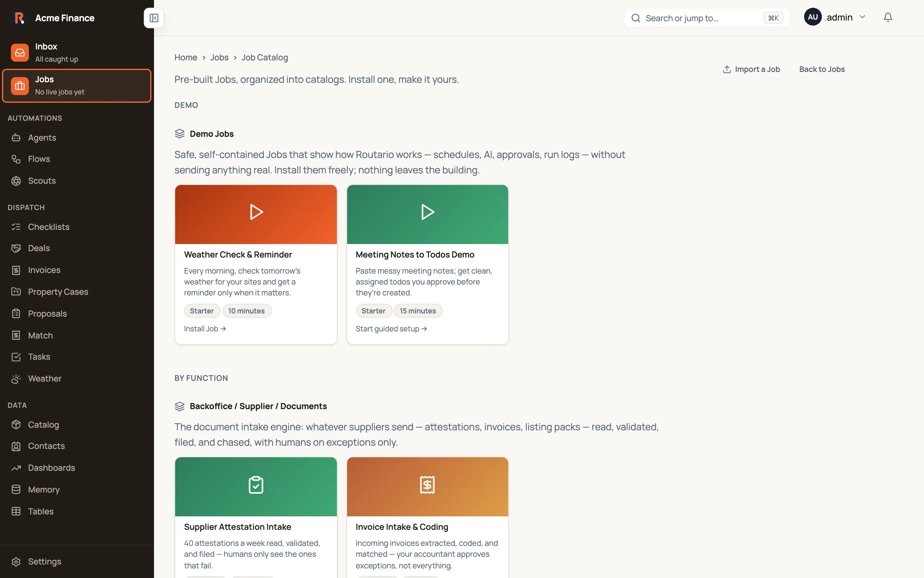Click Supplier Attestation Intake title
Image resolution: width=924 pixels, height=578 pixels.
(237, 527)
